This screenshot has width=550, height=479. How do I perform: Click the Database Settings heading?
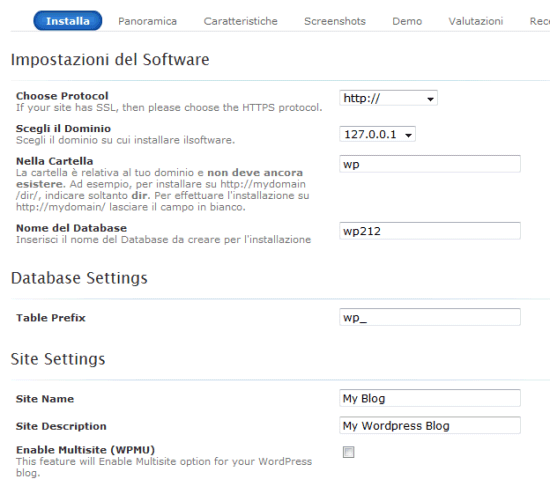click(x=79, y=278)
